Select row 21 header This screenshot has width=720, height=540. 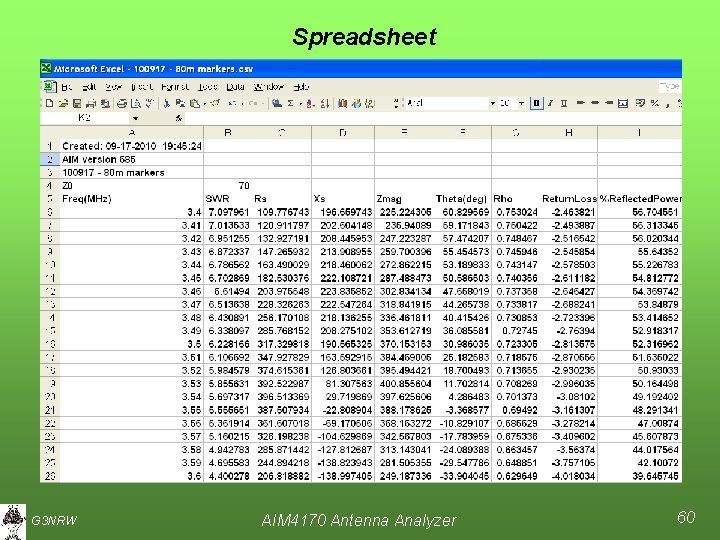[50, 410]
